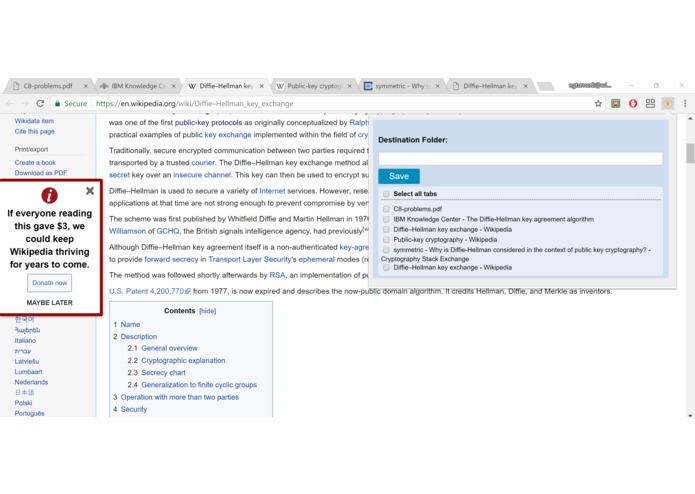Click the green Secure padlock icon
This screenshot has height=494, width=695.
57,104
